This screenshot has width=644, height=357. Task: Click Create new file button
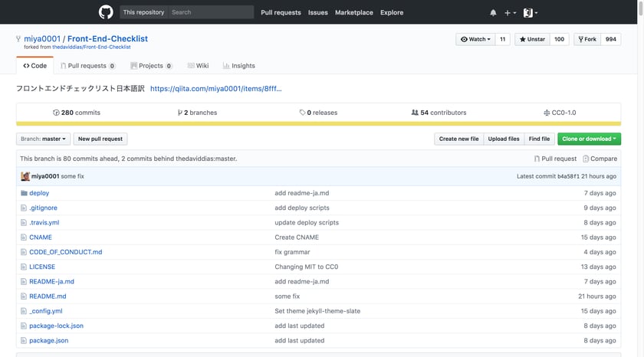(458, 139)
